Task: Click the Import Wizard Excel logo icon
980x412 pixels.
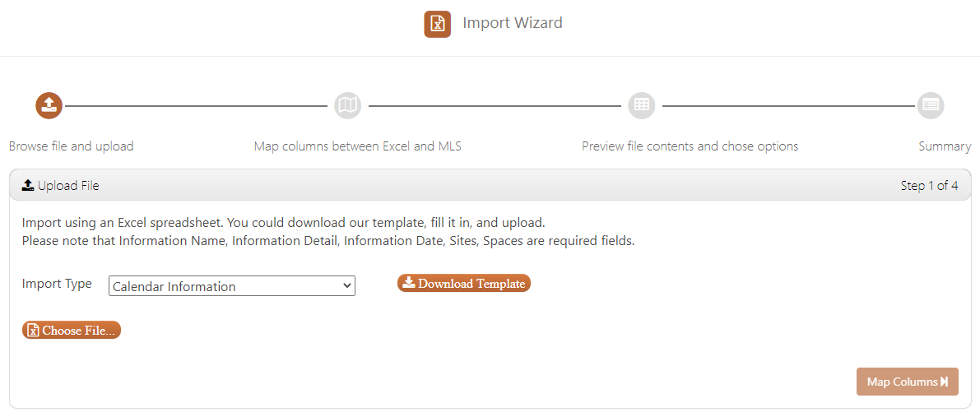Action: point(438,24)
